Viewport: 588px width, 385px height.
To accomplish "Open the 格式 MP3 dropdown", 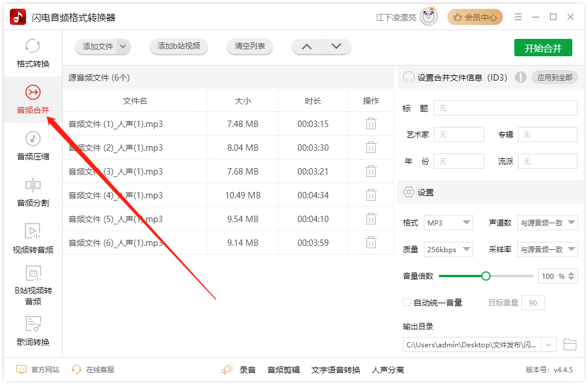I will pos(448,222).
